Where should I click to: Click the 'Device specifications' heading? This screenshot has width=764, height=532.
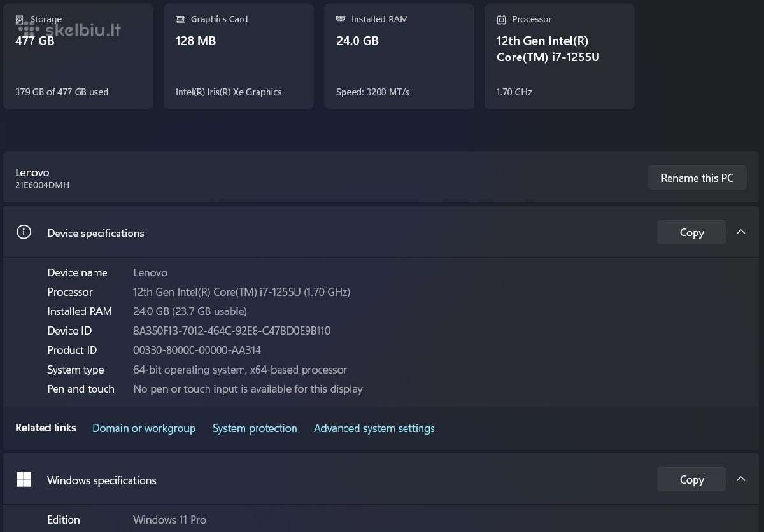[95, 233]
